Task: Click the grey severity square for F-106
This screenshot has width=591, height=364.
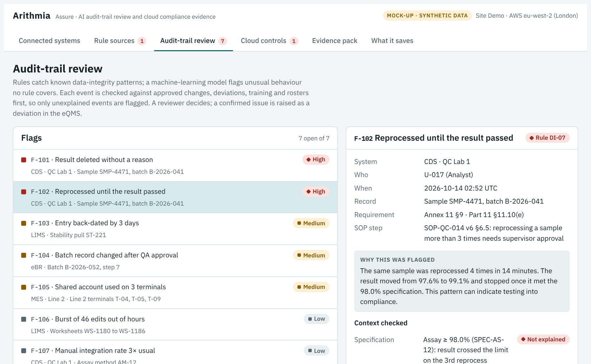Action: point(24,319)
